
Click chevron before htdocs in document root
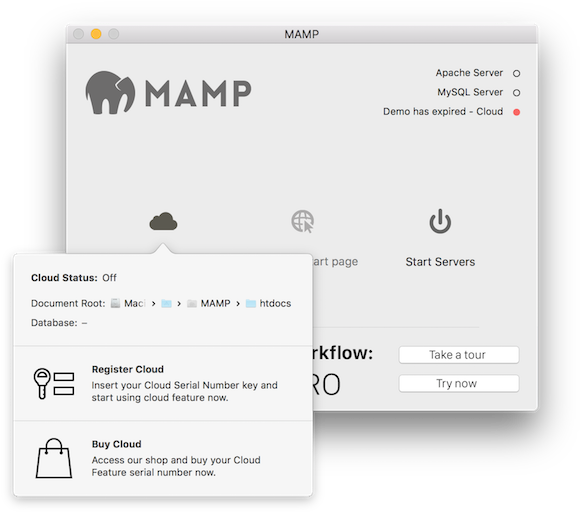tap(238, 304)
